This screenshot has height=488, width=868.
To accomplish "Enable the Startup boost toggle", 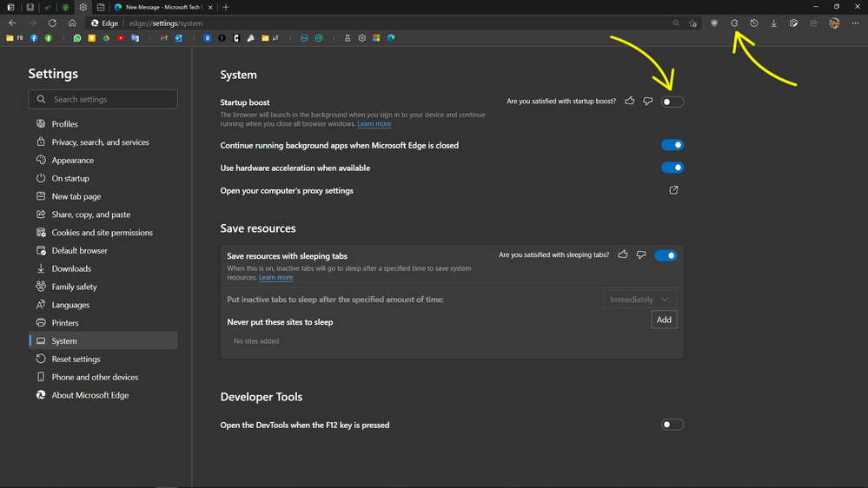I will coord(673,102).
